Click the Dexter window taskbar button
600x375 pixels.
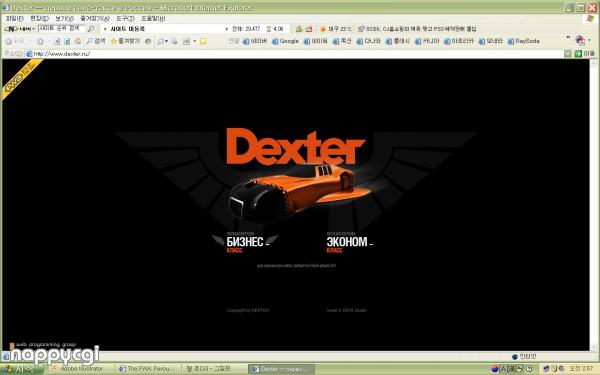[281, 369]
